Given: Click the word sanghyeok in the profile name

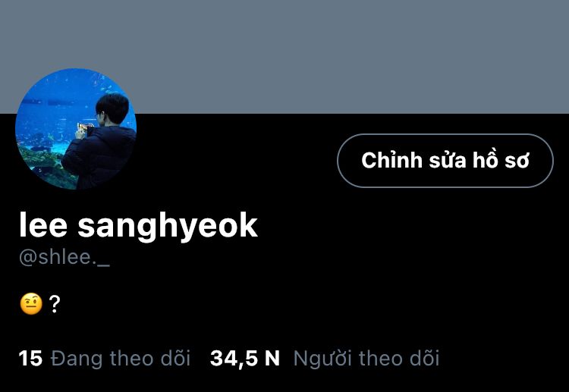Looking at the screenshot, I should (168, 227).
